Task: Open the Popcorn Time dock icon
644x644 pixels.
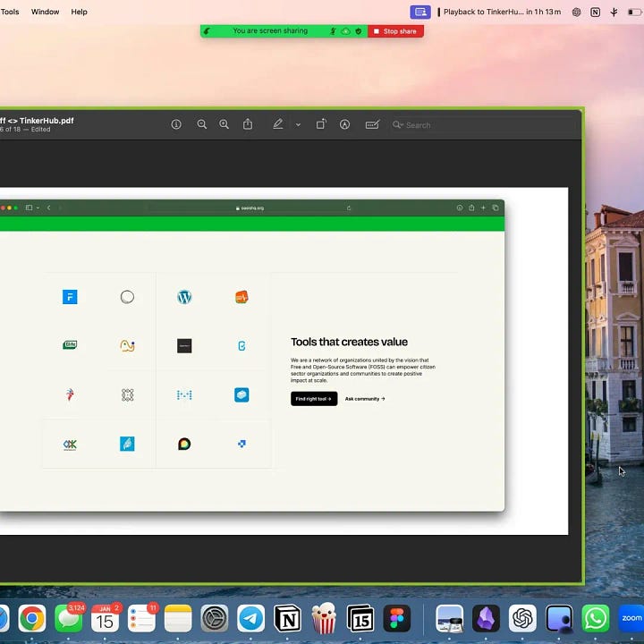Action: [324, 618]
